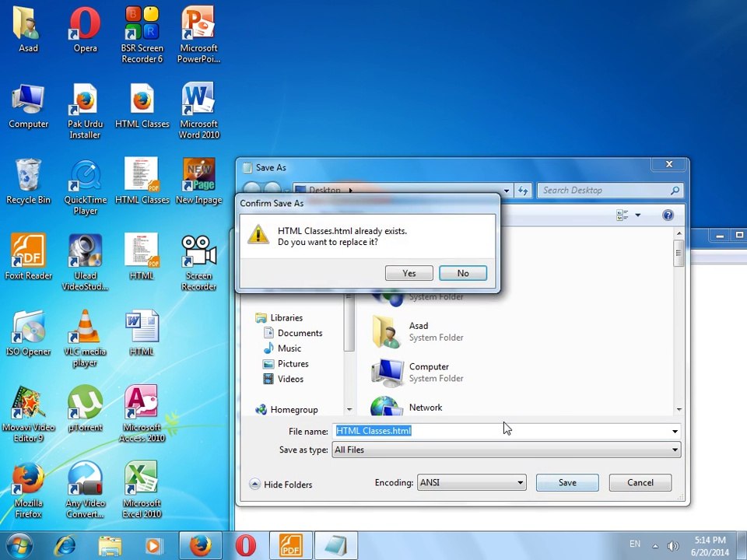The width and height of the screenshot is (747, 560).
Task: Click the EN language indicator
Action: tap(635, 544)
